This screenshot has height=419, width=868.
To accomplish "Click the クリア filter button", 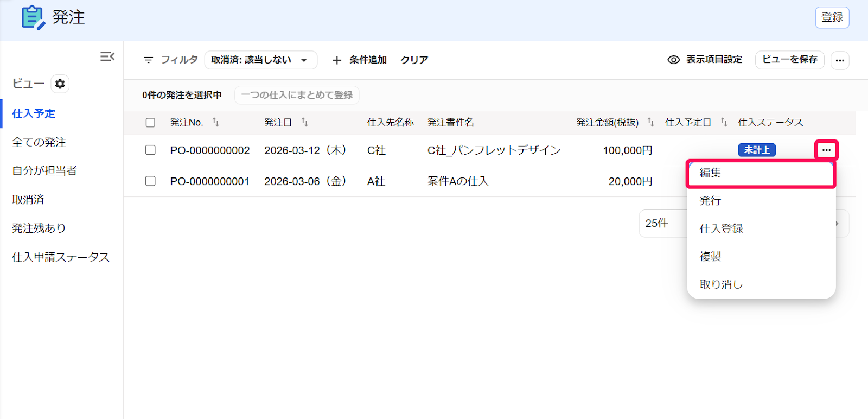I will 414,60.
